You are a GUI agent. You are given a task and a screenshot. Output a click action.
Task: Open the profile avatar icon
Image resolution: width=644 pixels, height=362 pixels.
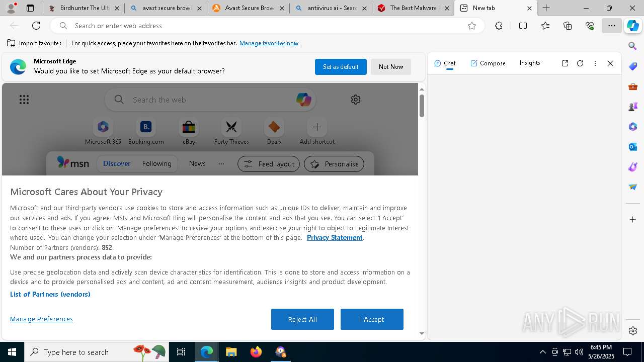11,8
